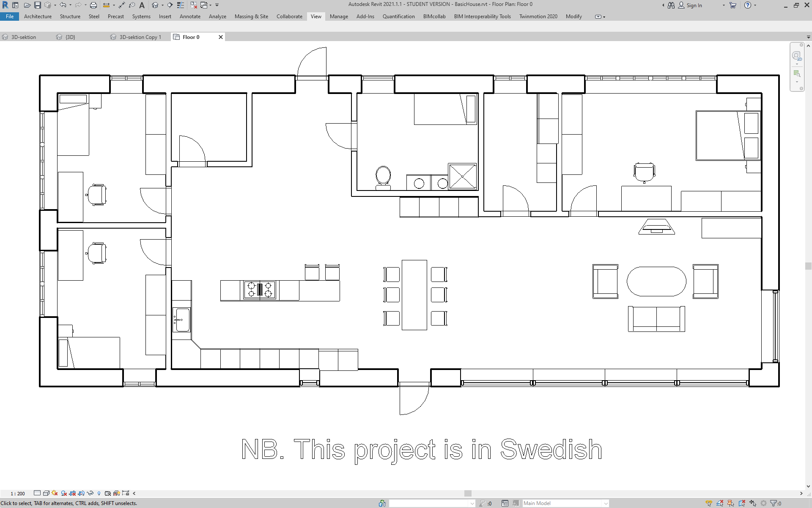Screen dimensions: 812x508
Task: Select the Measure tool
Action: (107, 5)
